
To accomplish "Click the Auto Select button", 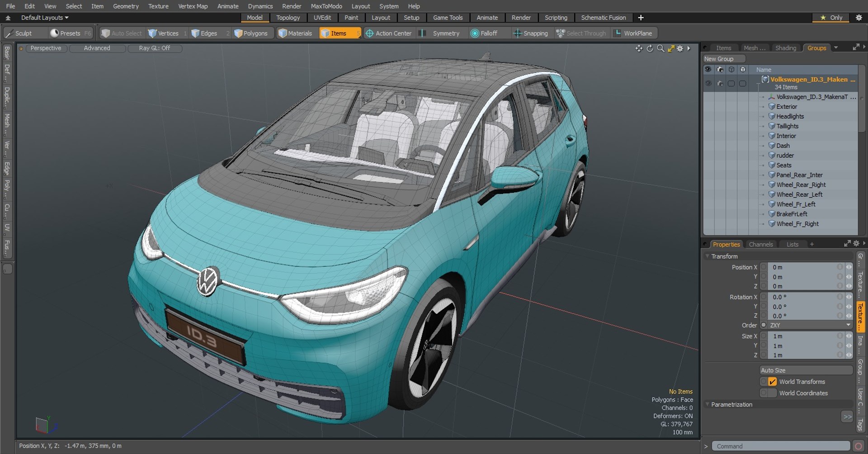I will (121, 33).
